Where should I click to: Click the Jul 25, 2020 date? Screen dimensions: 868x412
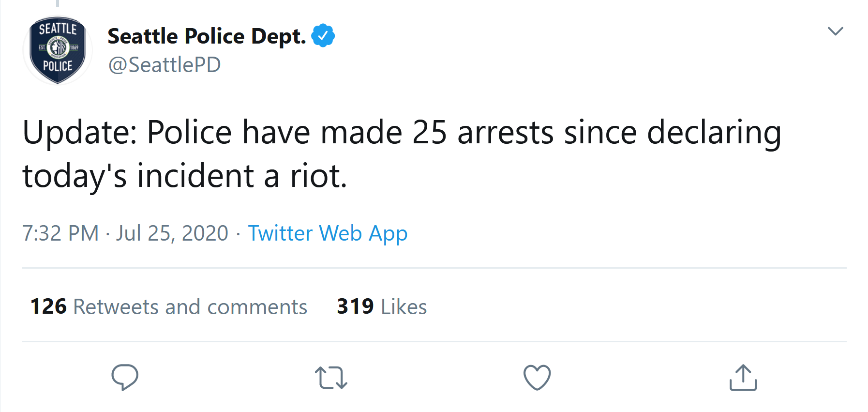click(172, 233)
